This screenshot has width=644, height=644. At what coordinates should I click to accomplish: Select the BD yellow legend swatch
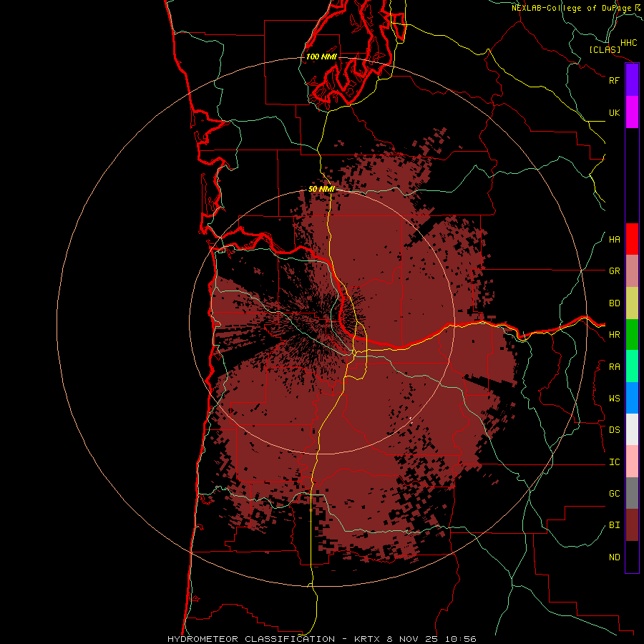click(632, 303)
